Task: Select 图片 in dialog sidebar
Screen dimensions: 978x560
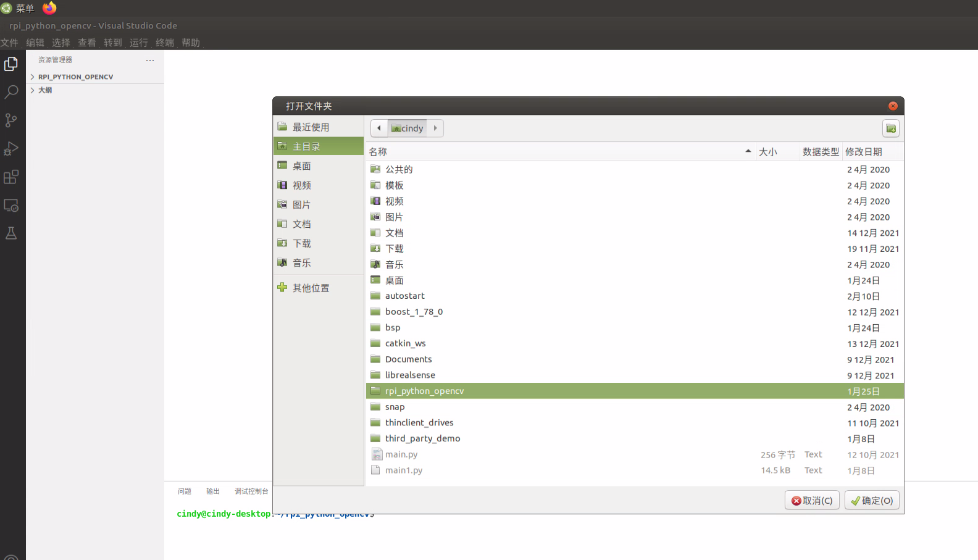Action: coord(319,205)
